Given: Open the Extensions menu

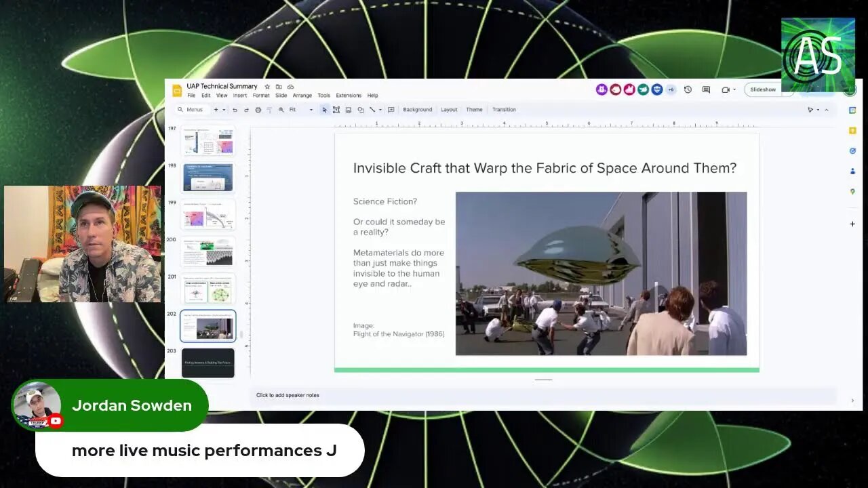Looking at the screenshot, I should [x=349, y=96].
